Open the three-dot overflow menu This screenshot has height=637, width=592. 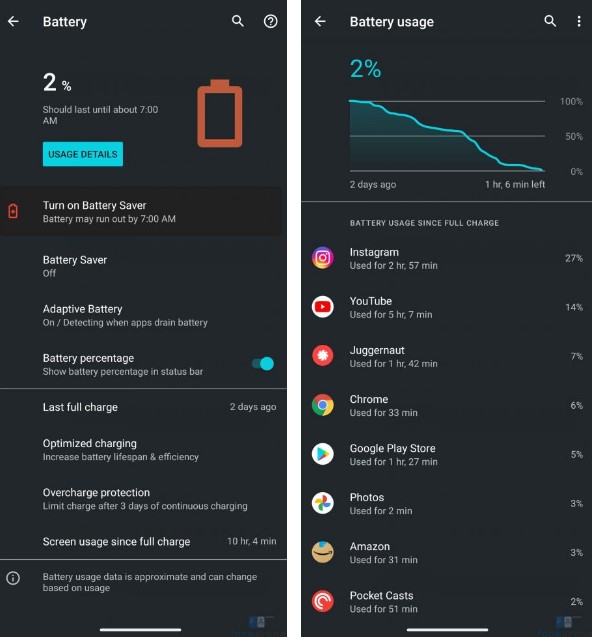(x=579, y=22)
